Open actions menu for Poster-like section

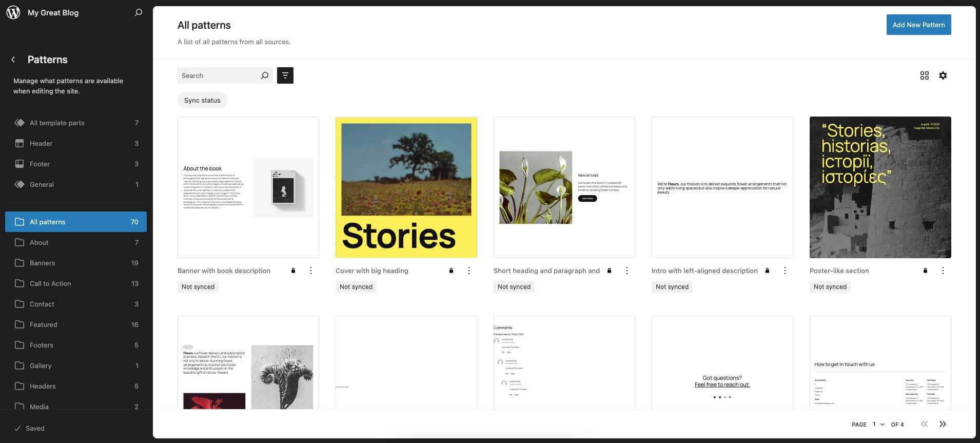(943, 271)
